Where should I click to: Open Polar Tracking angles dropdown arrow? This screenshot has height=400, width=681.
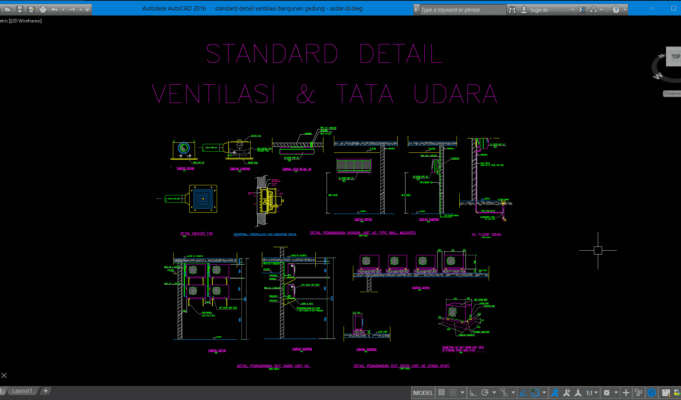(x=494, y=393)
